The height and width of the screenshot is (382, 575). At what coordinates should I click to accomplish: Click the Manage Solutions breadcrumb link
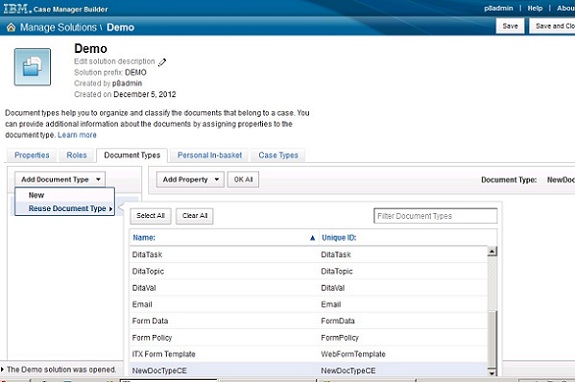pos(58,27)
